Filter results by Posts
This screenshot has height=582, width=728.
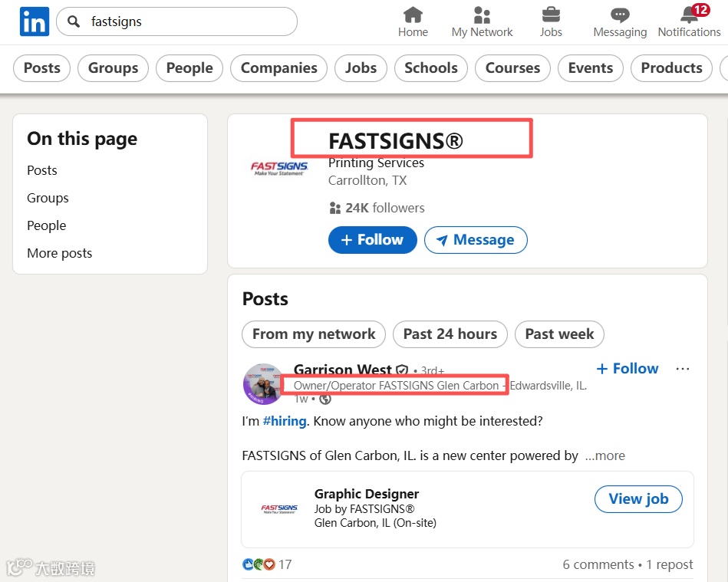(41, 68)
